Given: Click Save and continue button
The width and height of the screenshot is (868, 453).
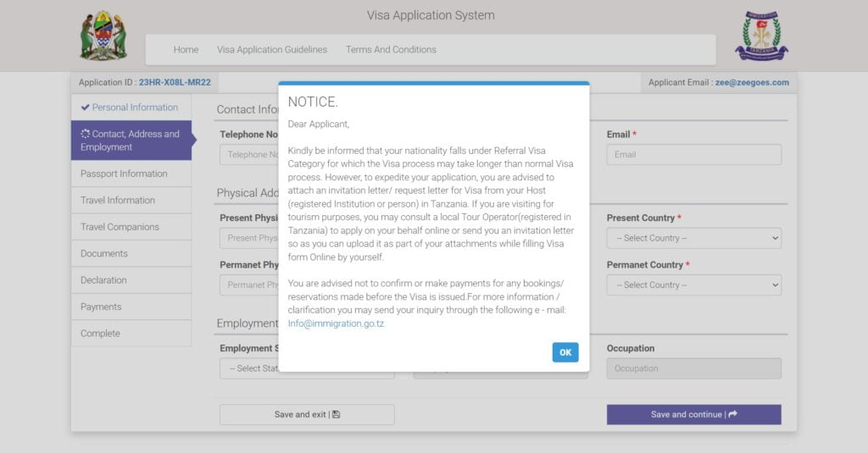Looking at the screenshot, I should click(x=693, y=415).
